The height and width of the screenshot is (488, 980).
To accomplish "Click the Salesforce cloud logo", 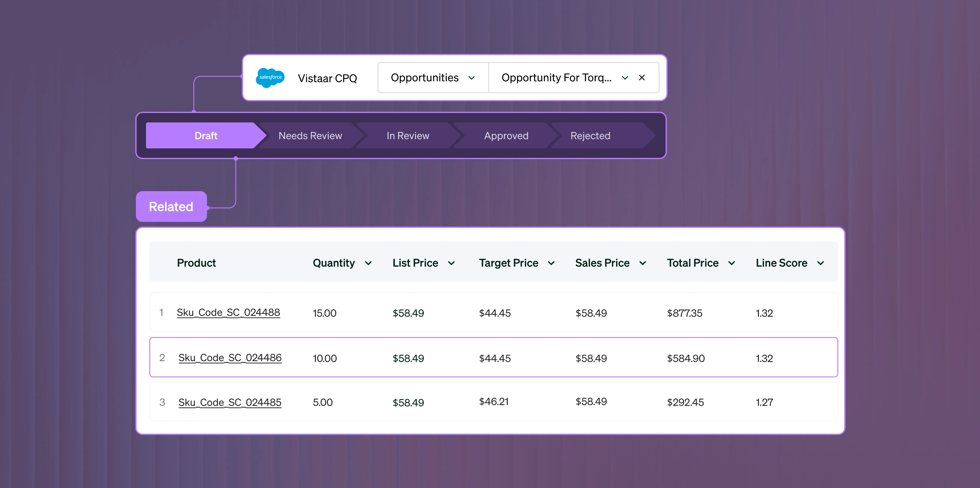I will click(270, 78).
